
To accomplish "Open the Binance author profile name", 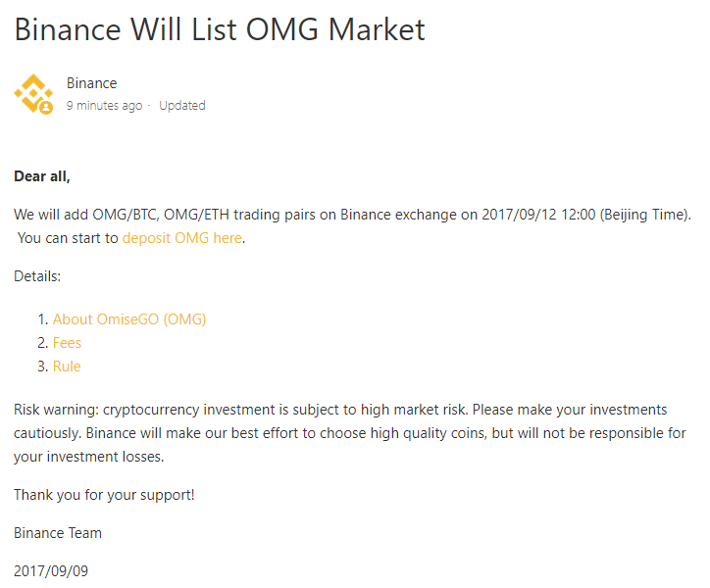I will click(91, 83).
